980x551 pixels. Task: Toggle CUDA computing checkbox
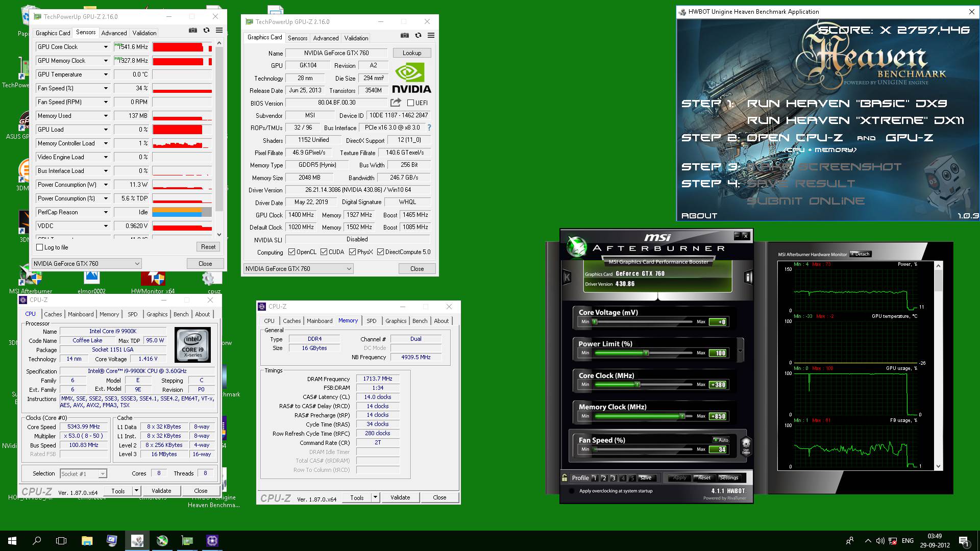coord(324,252)
